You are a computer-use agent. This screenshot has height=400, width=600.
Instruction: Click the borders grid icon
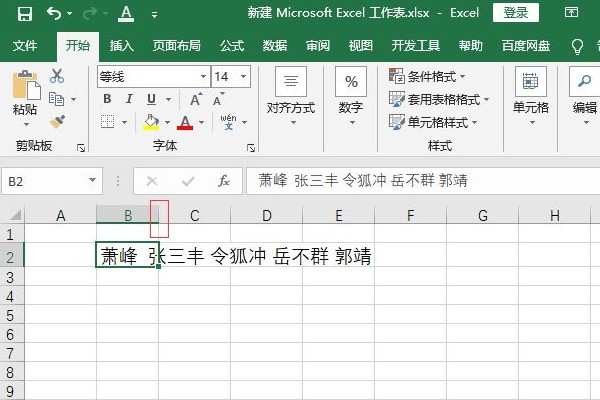pos(107,121)
